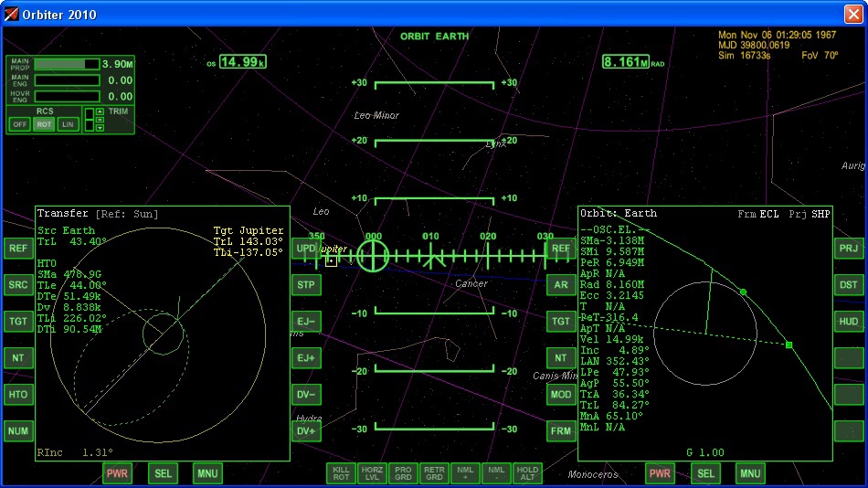Activate HORZ LVL autopilot
Viewport: 868px width, 488px height.
pos(372,473)
